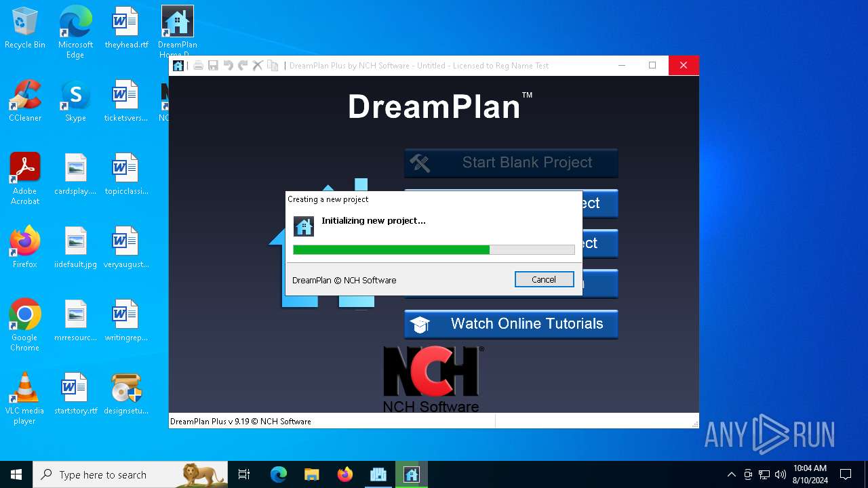The width and height of the screenshot is (868, 488).
Task: Select startstory.rtf on desktop
Action: point(75,394)
